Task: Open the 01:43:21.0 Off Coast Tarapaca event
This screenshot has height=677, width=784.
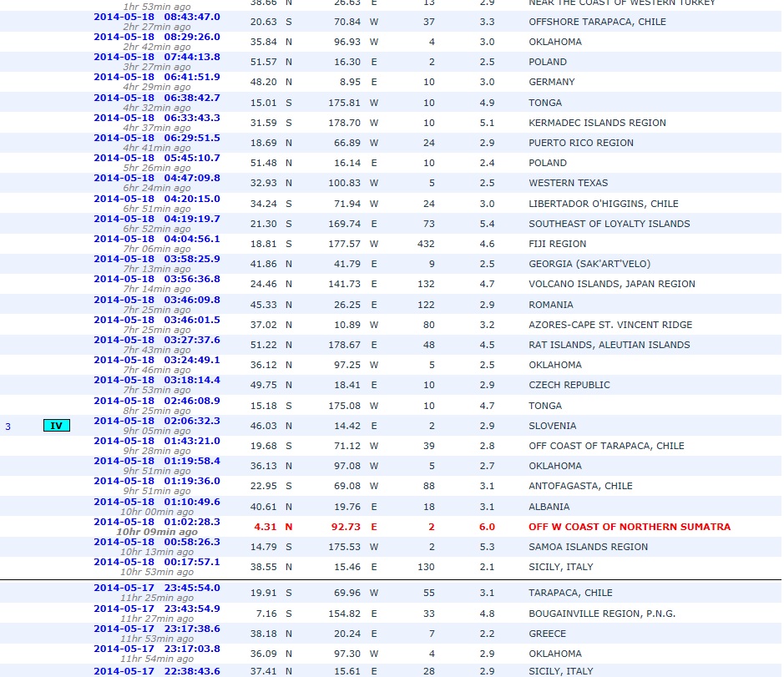Action: click(x=156, y=441)
